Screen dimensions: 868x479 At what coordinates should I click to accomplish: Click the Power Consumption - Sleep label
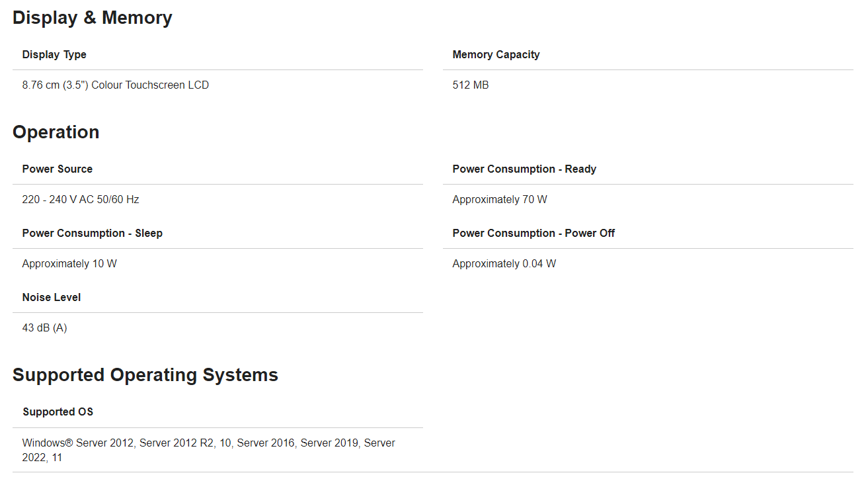click(x=92, y=233)
